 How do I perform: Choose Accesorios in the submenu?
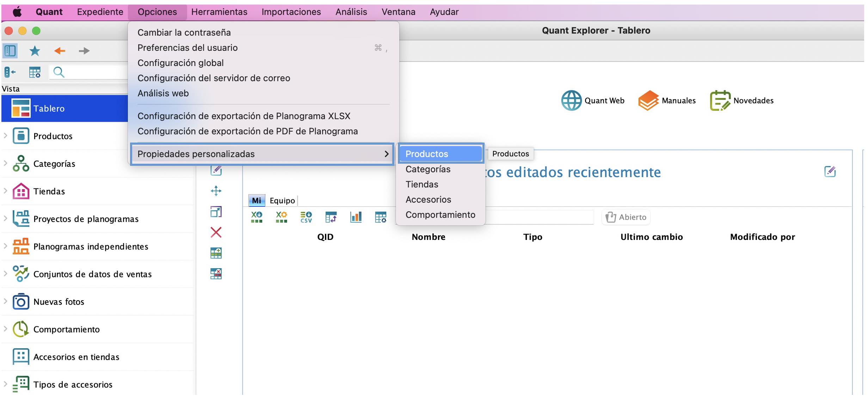point(441,199)
